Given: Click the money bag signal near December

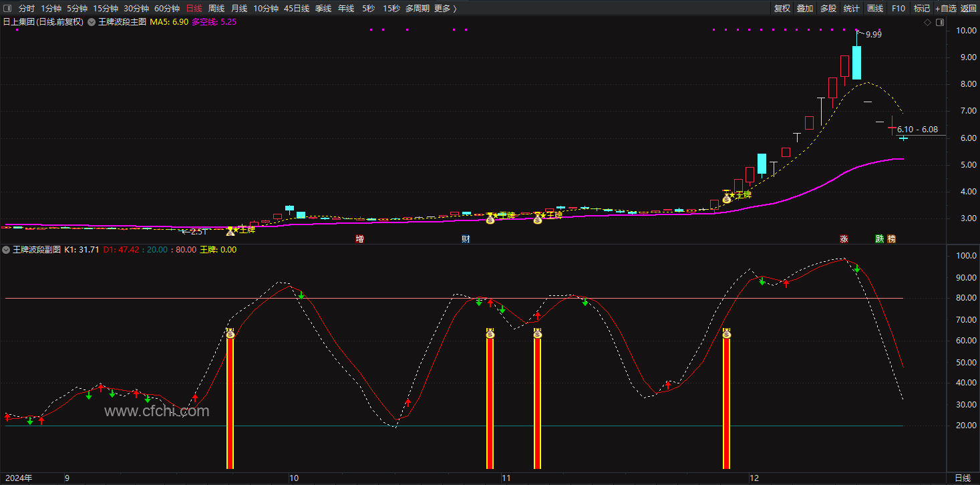Looking at the screenshot, I should [x=726, y=199].
